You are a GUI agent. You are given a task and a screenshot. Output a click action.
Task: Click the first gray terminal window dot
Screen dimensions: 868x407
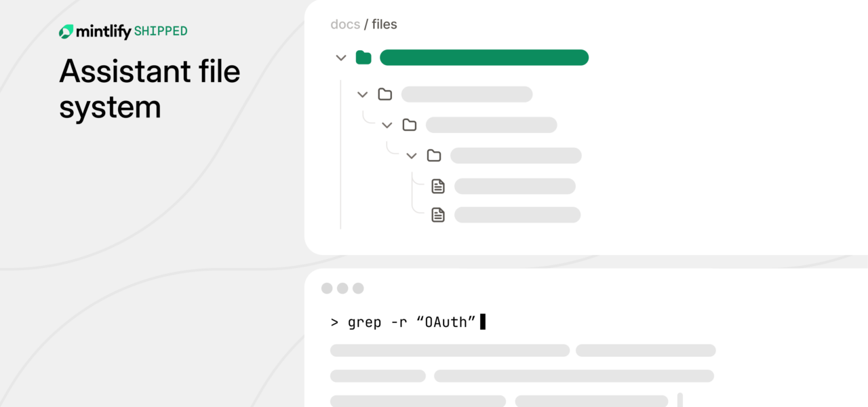pos(327,288)
